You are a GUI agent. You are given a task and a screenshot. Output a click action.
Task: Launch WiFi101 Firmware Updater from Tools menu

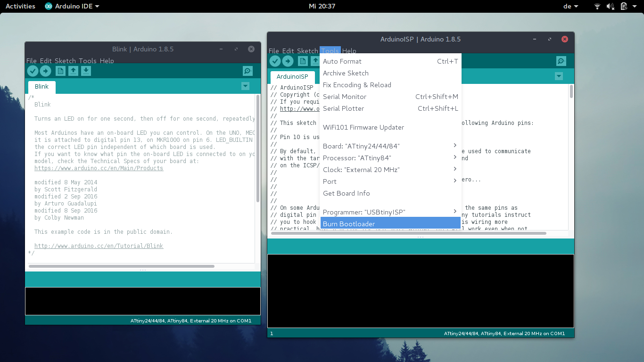coord(390,127)
